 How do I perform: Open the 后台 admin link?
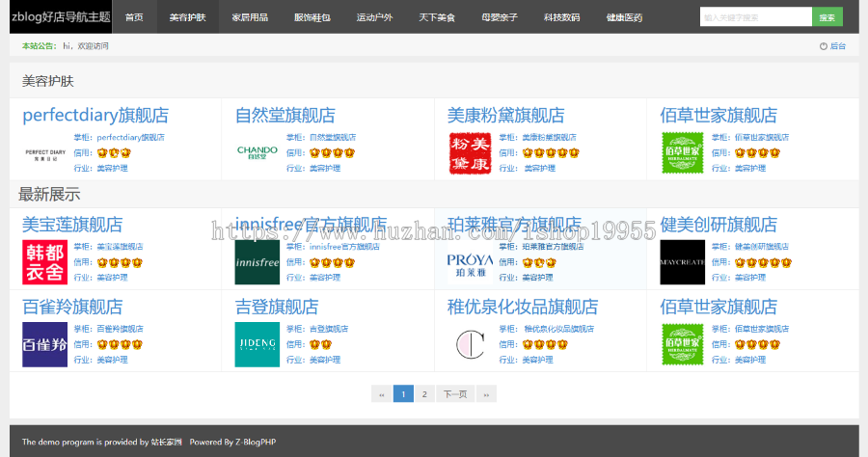(837, 46)
